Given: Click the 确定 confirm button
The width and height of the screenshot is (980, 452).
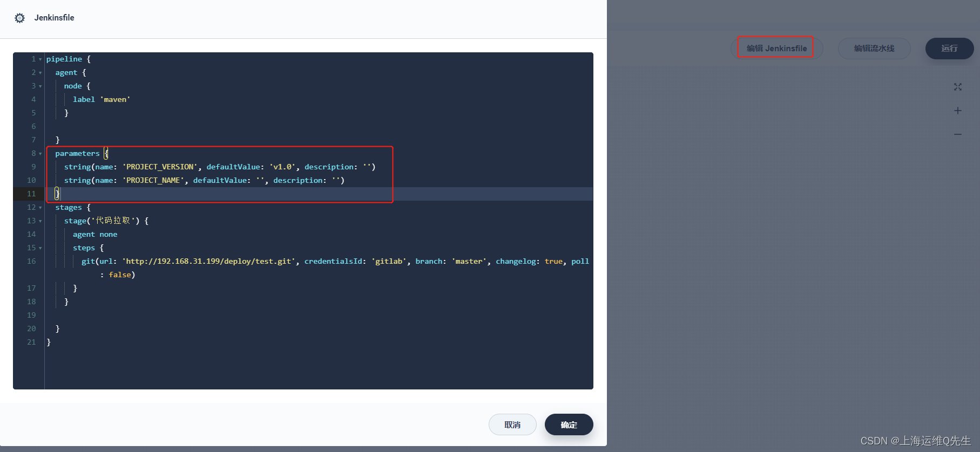Looking at the screenshot, I should [569, 424].
